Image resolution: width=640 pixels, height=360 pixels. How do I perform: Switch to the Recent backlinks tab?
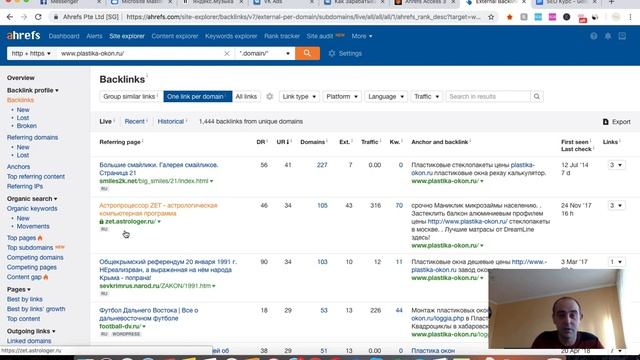(134, 122)
